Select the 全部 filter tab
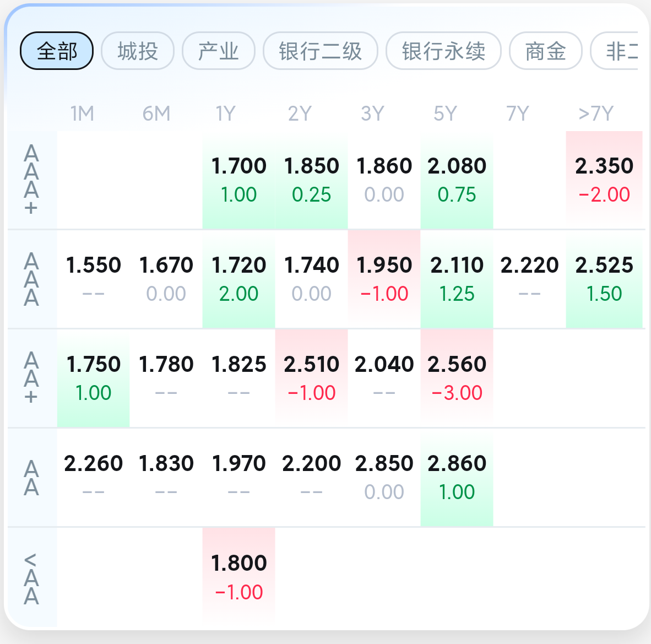Image resolution: width=651 pixels, height=644 pixels. point(57,51)
